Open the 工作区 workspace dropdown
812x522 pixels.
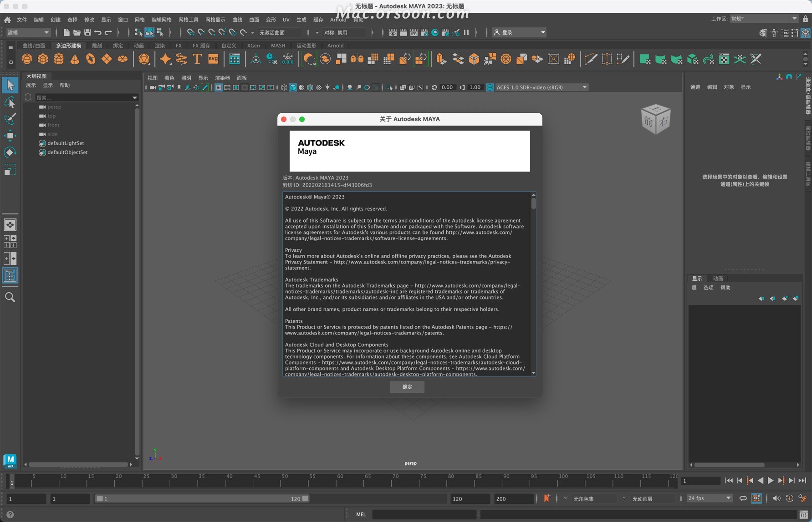click(764, 19)
